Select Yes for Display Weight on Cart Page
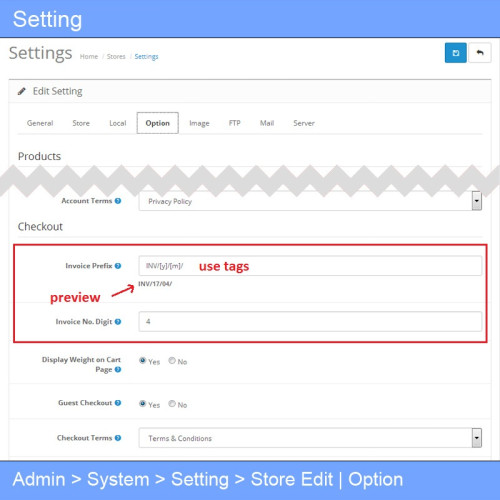500x500 pixels. click(143, 361)
